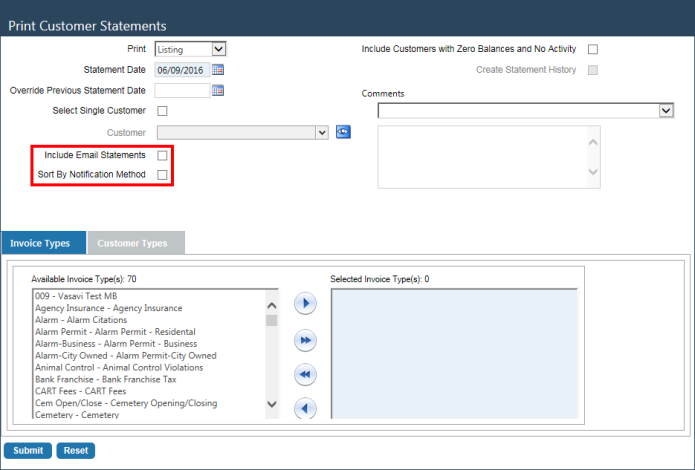Click the invoice types list scrollbar down arrow
695x470 pixels.
(271, 404)
